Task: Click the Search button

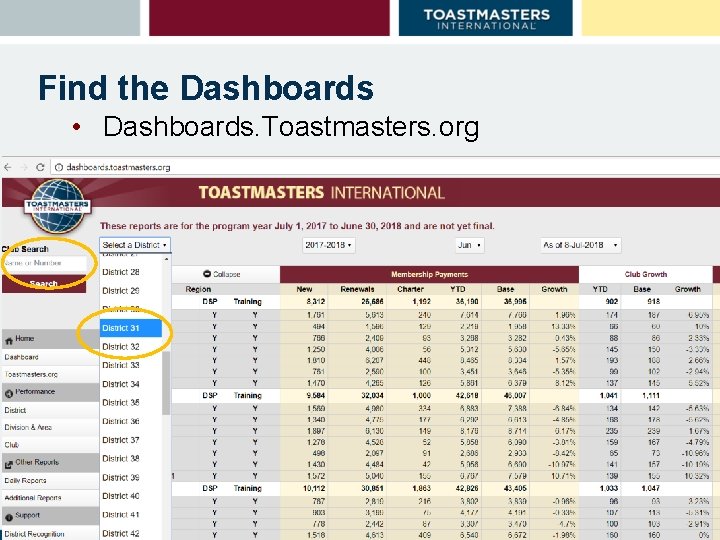Action: coord(44,284)
